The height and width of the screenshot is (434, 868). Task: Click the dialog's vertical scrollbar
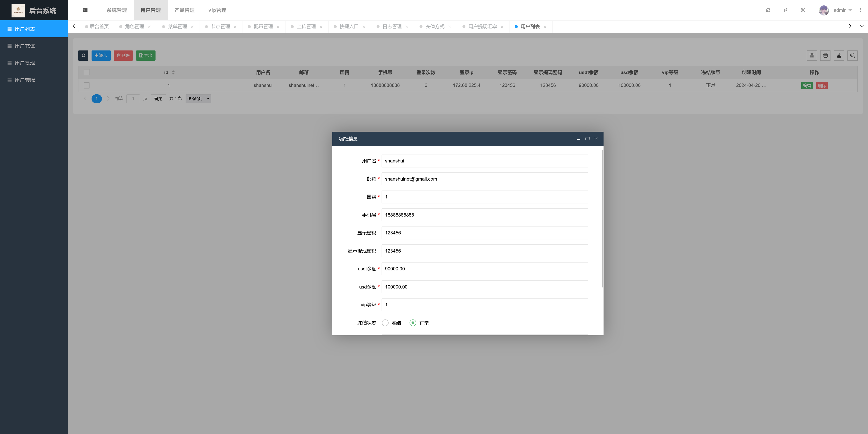coord(602,219)
